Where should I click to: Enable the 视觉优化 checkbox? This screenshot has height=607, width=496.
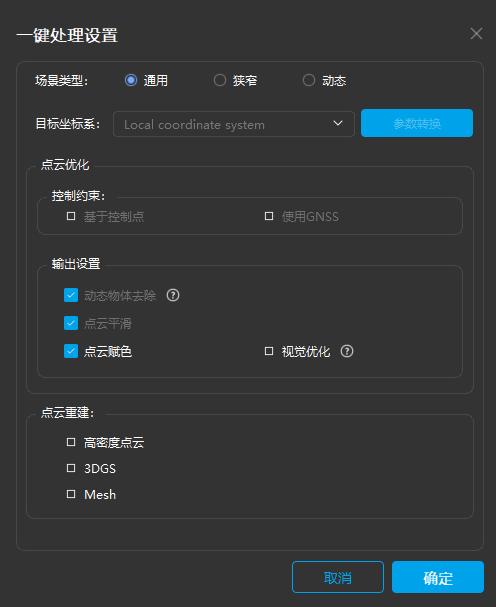pyautogui.click(x=269, y=351)
